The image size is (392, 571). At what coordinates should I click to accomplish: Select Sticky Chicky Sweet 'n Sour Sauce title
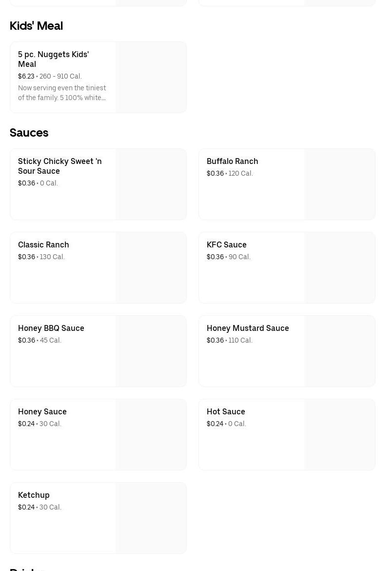pyautogui.click(x=60, y=166)
